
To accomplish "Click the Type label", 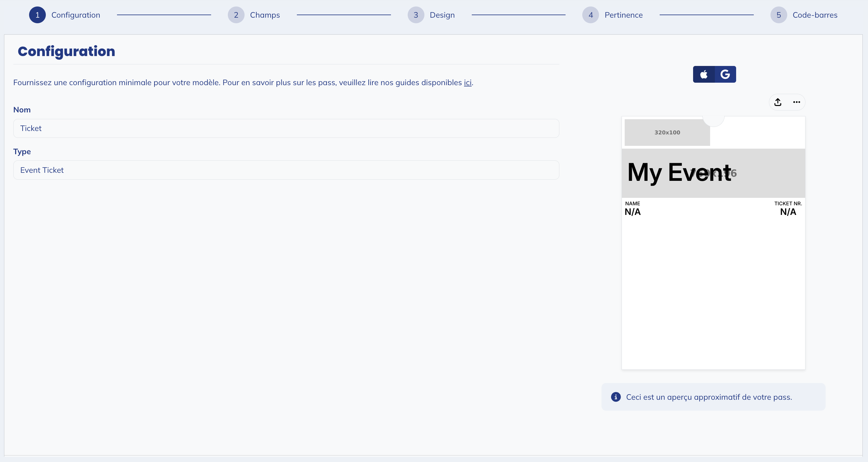I will point(22,152).
